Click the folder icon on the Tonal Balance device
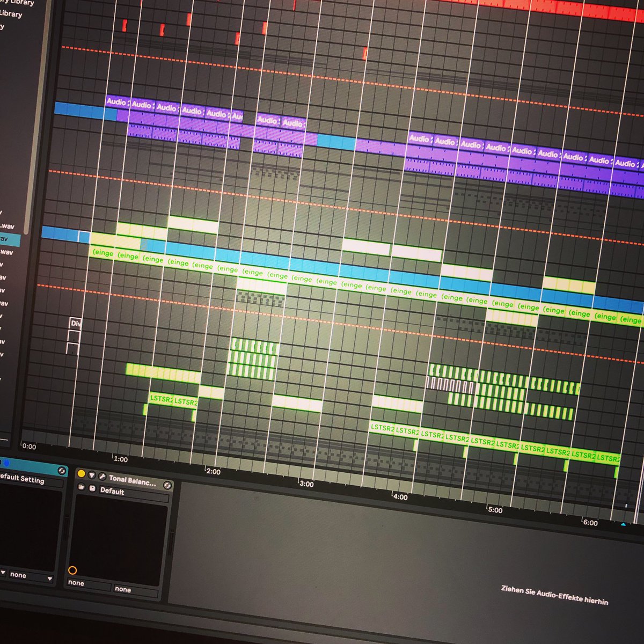644x644 pixels. coord(82,486)
